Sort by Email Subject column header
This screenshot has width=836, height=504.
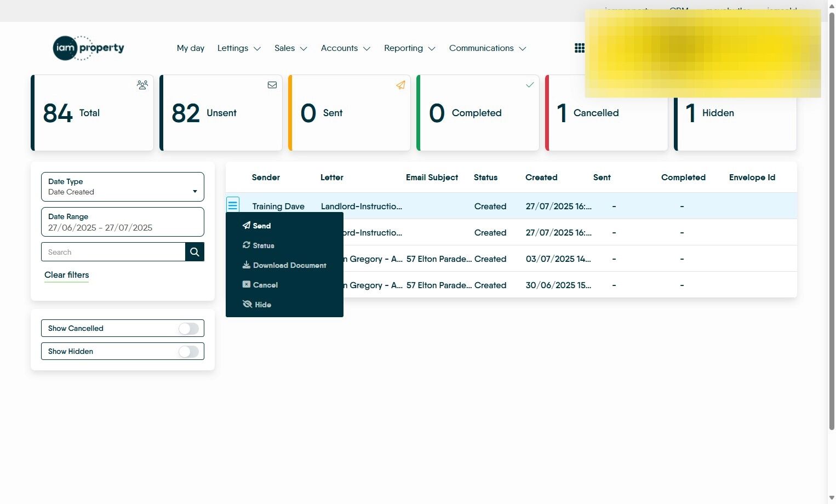pyautogui.click(x=432, y=177)
